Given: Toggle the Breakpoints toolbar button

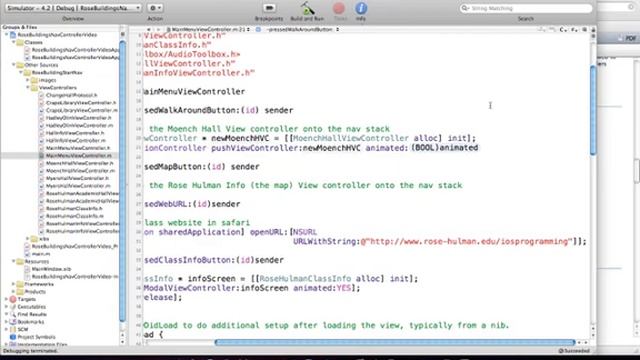Looking at the screenshot, I should coord(269,8).
